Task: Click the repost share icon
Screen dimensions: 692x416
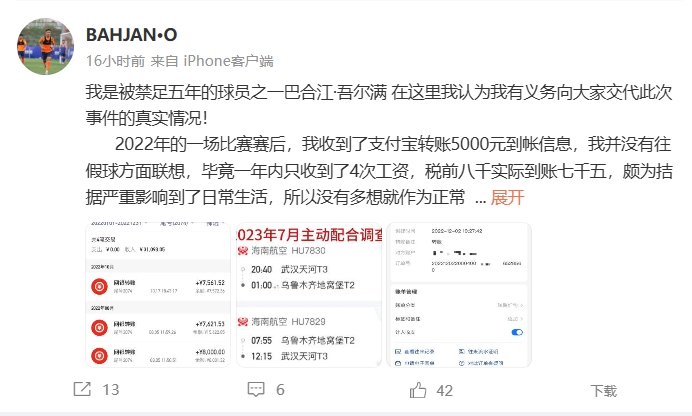Action: pyautogui.click(x=82, y=389)
